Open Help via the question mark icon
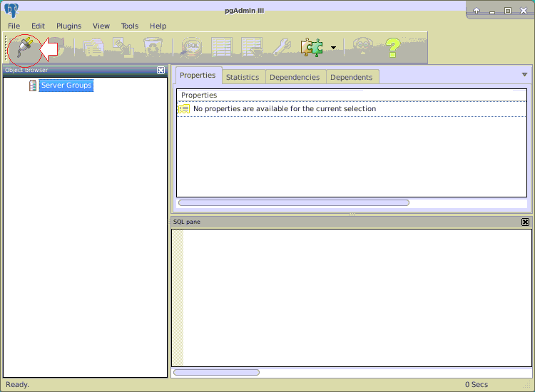 [393, 47]
